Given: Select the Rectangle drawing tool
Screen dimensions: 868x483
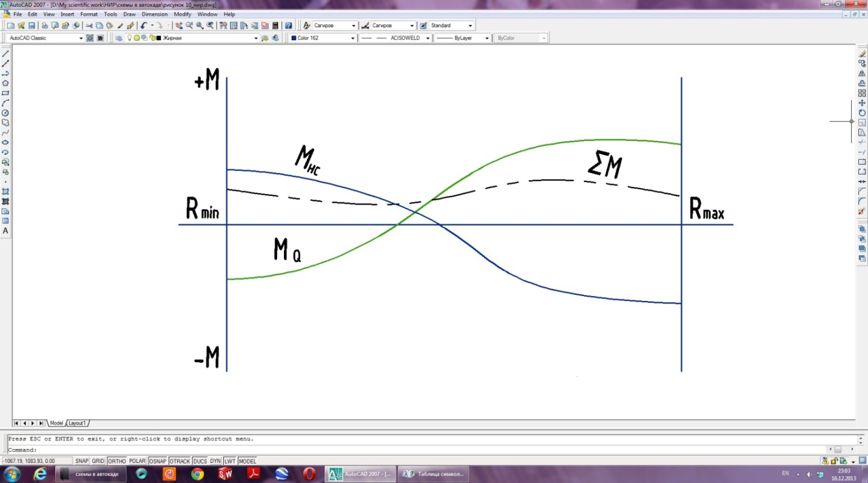Looking at the screenshot, I should coord(5,93).
